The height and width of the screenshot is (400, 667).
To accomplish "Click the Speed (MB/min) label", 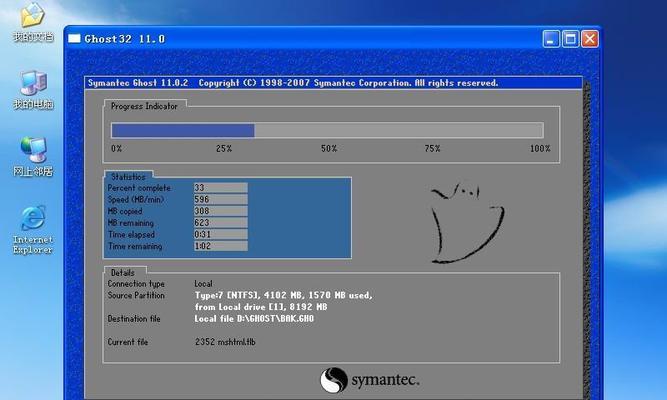I will (136, 199).
